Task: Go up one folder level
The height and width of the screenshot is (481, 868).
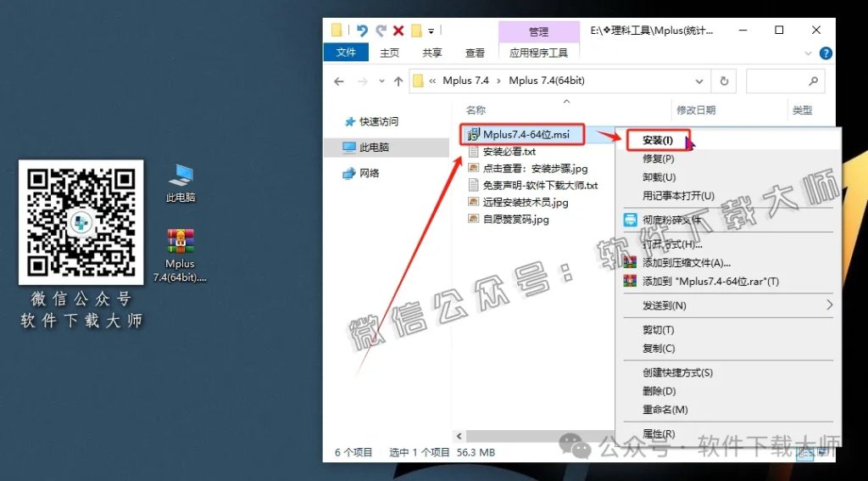Action: (398, 81)
